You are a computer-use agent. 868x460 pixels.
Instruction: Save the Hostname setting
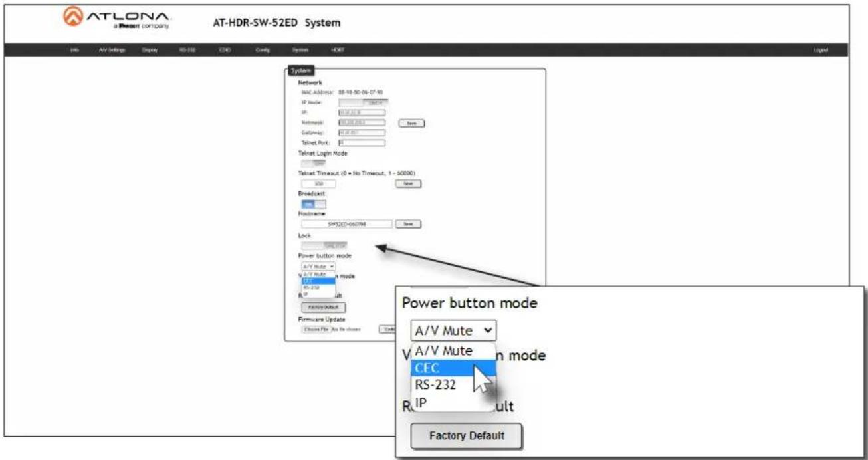click(x=408, y=225)
